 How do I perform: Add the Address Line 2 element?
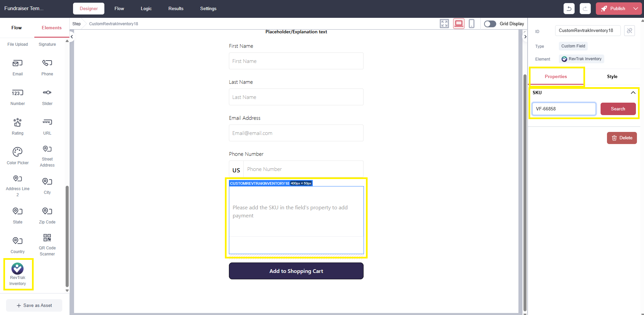click(x=18, y=186)
